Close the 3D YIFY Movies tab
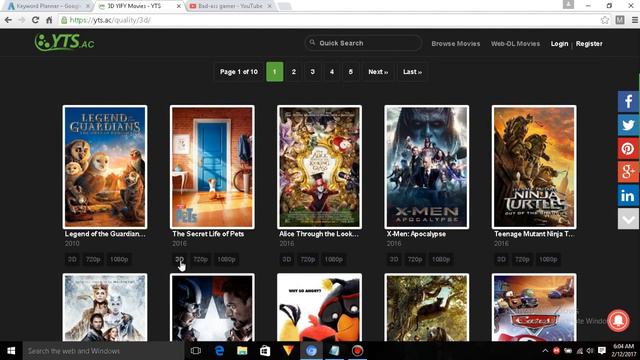This screenshot has height=360, width=640. 178,6
